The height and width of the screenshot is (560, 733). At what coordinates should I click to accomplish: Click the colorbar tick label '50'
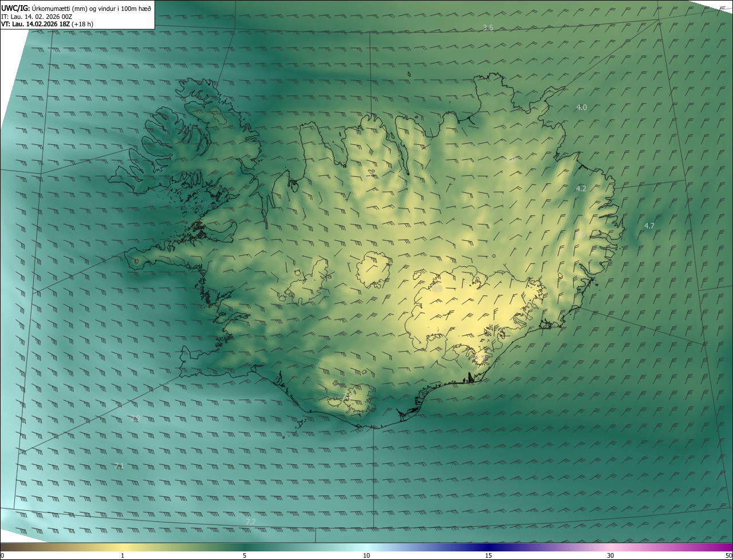click(728, 555)
